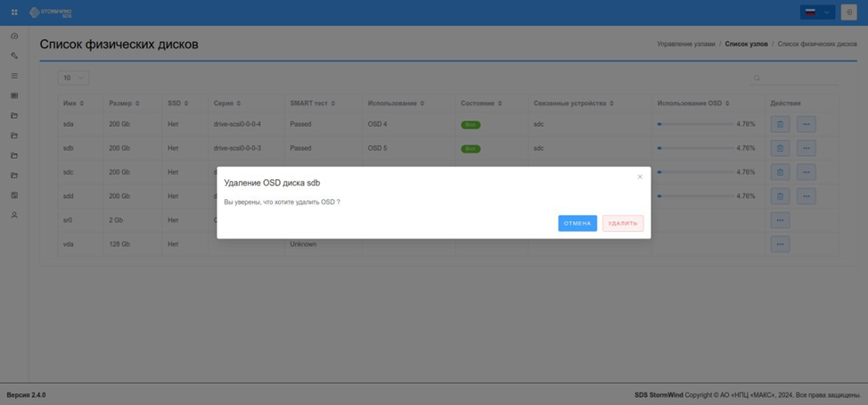
Task: Click the Версия 2.4.0 footer text
Action: pyautogui.click(x=26, y=395)
